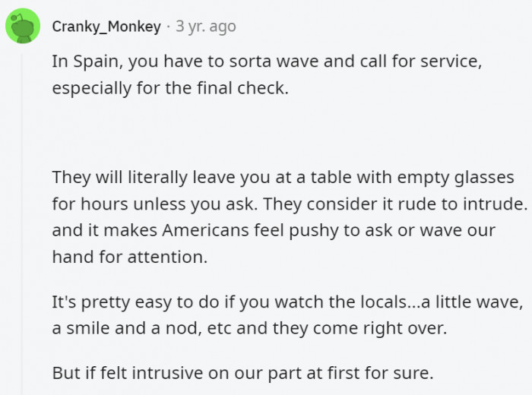
Task: Click the paragraph starting "They will literally leave"
Action: tap(281, 216)
